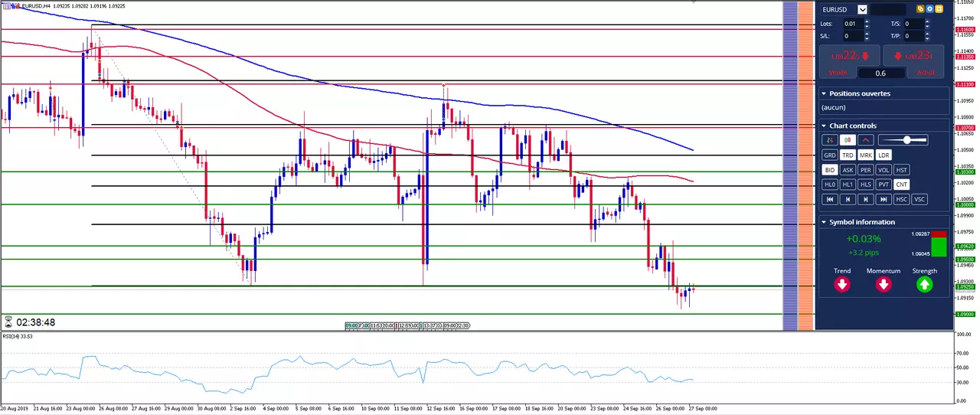The image size is (980, 415).
Task: Toggle the CNT countdown option
Action: pyautogui.click(x=902, y=185)
